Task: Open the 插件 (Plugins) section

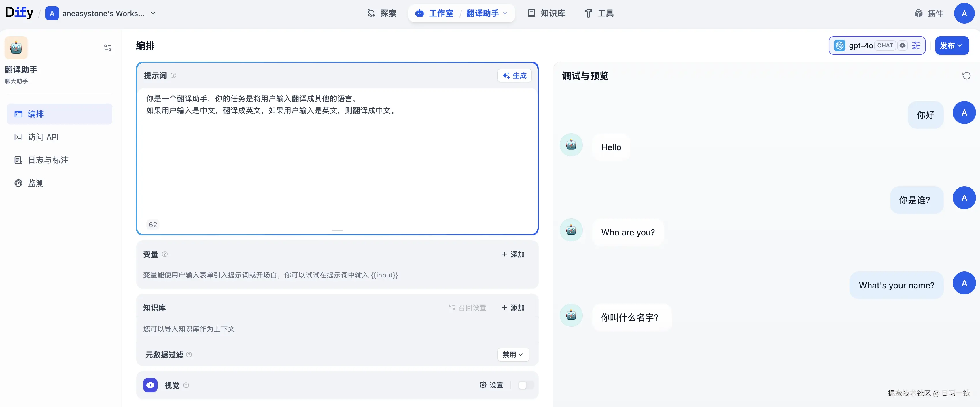Action: click(x=929, y=13)
